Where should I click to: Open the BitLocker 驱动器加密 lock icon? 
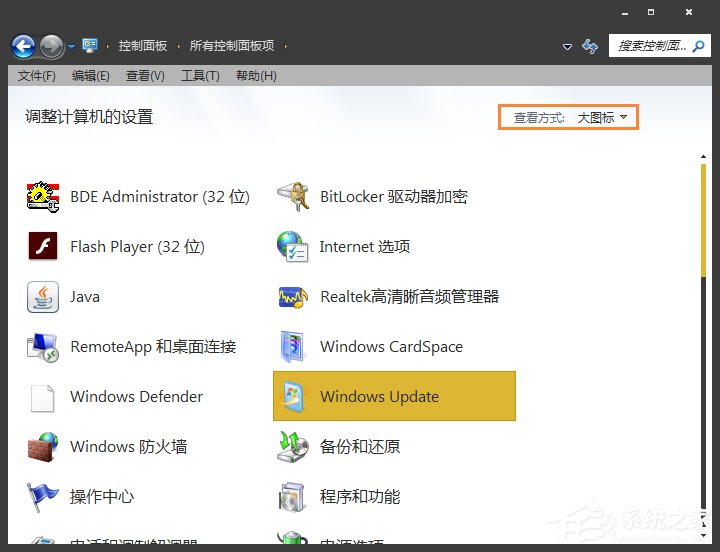coord(293,197)
